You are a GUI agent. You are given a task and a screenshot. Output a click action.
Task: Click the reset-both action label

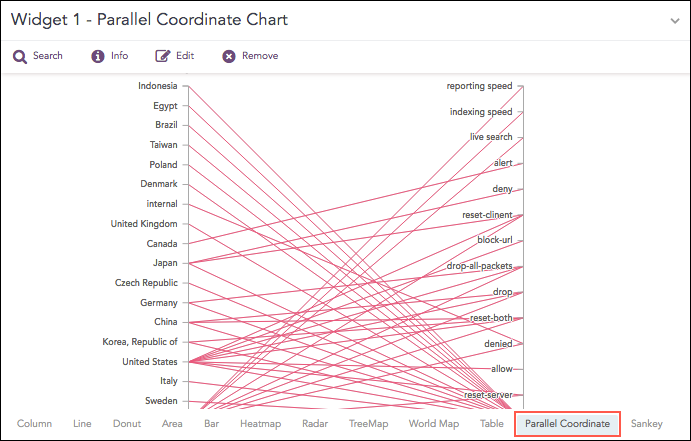click(x=491, y=318)
